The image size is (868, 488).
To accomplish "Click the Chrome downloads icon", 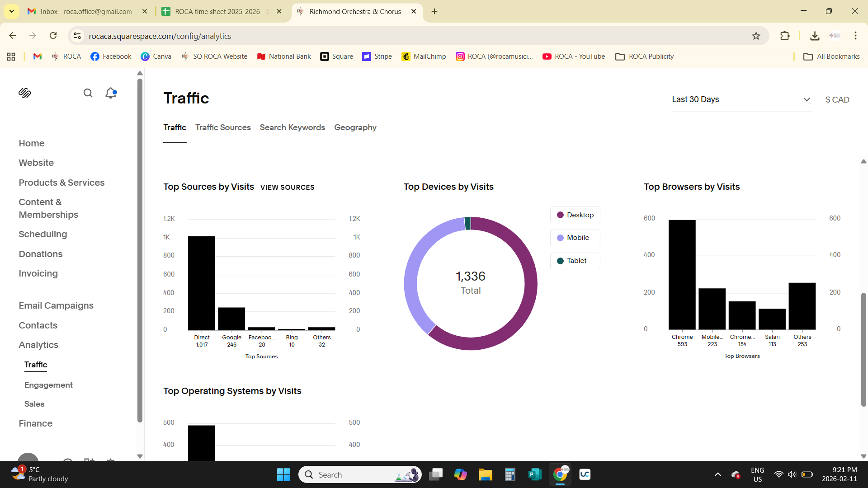I will click(x=815, y=36).
